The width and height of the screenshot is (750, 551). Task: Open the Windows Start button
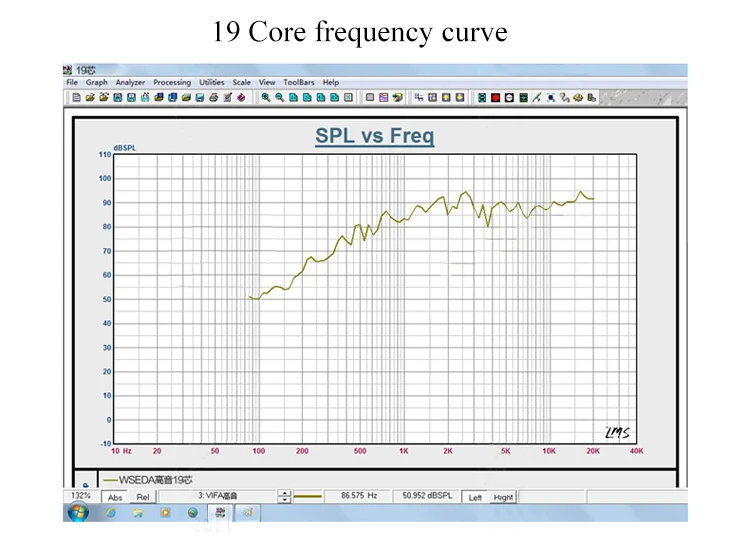[x=78, y=512]
